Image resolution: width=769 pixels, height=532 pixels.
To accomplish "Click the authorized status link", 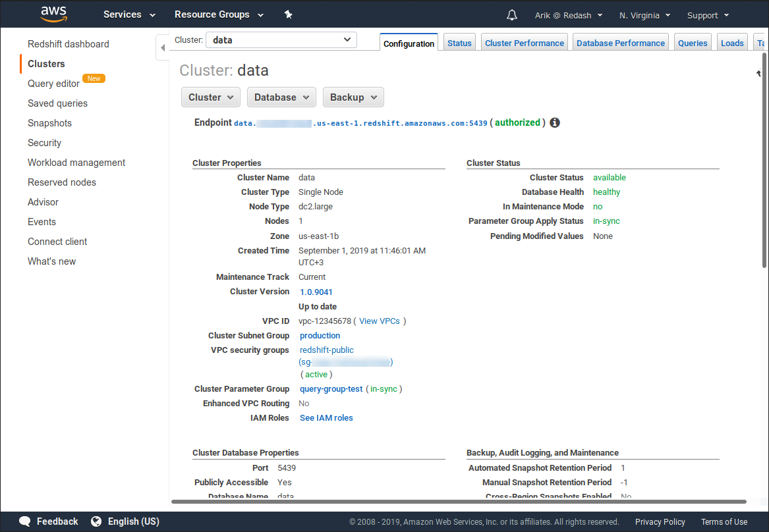I will pos(517,122).
